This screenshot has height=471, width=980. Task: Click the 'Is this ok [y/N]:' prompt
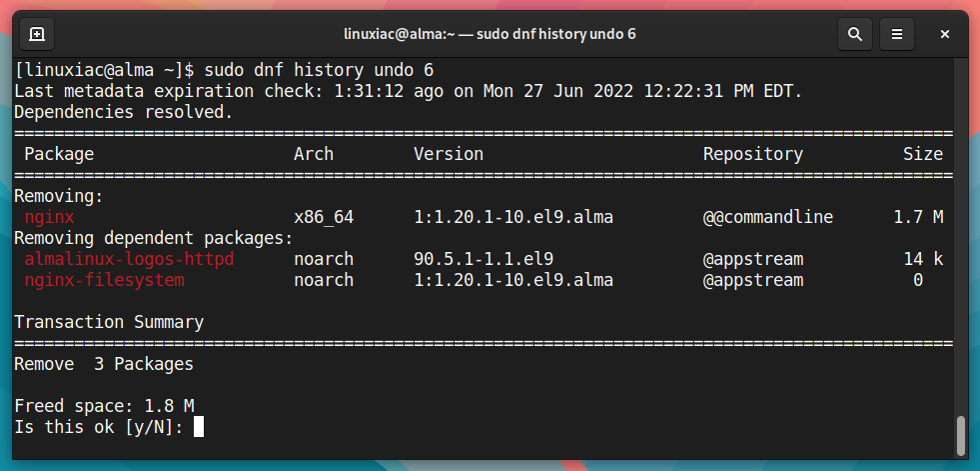pos(99,427)
